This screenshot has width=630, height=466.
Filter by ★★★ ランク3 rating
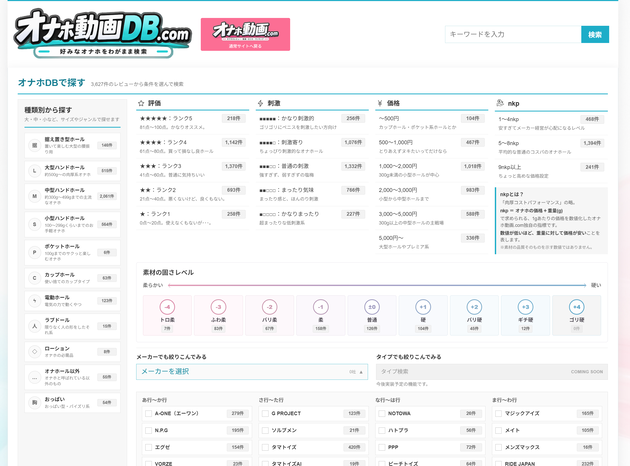(192, 170)
